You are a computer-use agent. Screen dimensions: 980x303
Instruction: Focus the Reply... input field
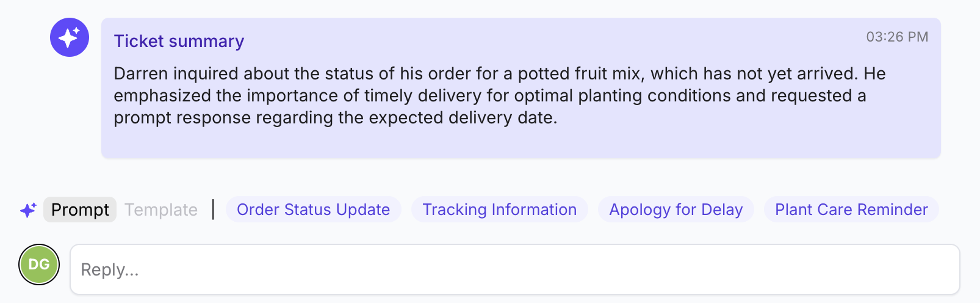(515, 269)
